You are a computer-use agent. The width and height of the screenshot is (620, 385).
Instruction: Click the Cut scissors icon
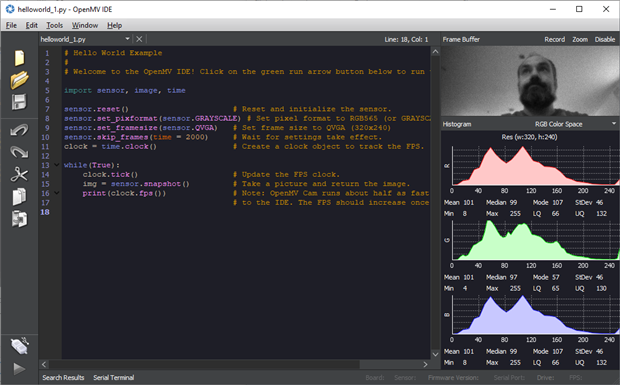[19, 174]
